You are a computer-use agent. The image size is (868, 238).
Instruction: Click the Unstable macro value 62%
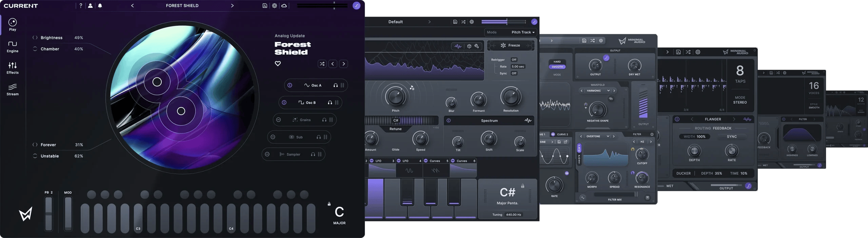79,156
